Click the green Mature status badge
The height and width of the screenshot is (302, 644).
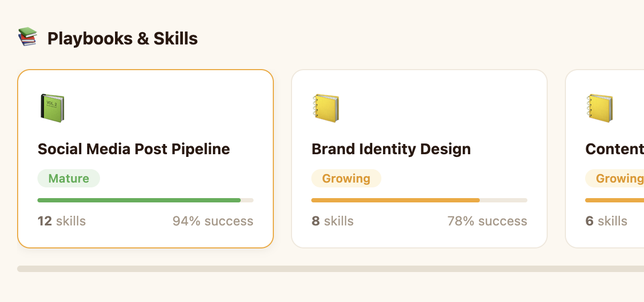(x=68, y=178)
